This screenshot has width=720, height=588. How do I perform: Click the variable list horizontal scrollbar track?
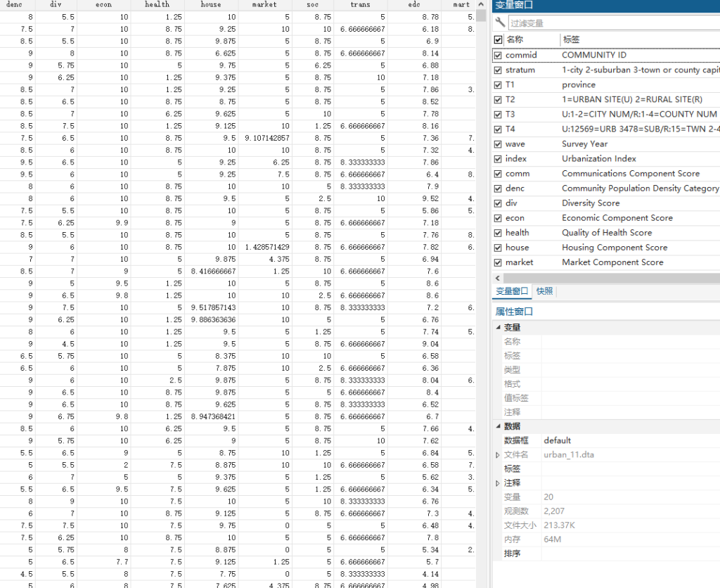611,278
